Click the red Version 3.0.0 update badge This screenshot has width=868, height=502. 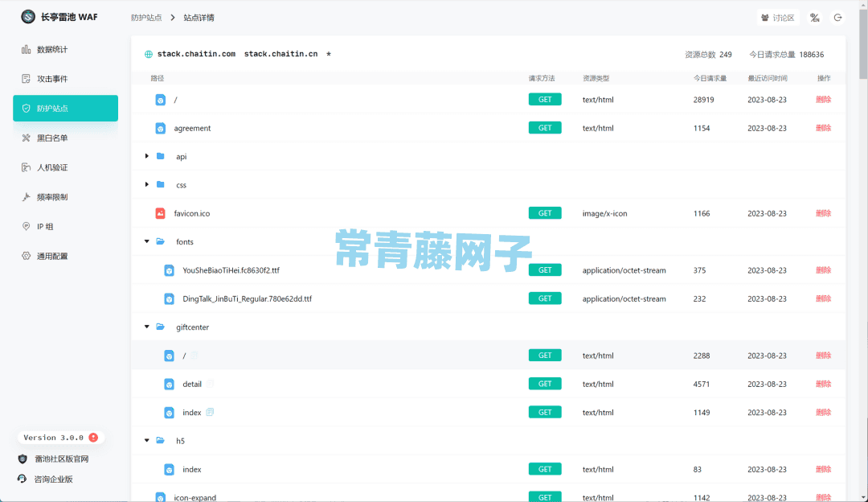click(94, 437)
